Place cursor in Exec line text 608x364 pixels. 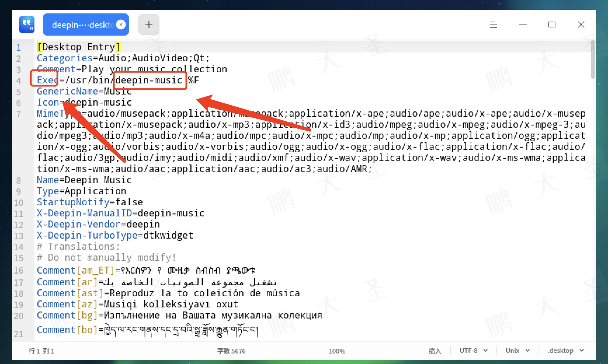tap(88, 80)
